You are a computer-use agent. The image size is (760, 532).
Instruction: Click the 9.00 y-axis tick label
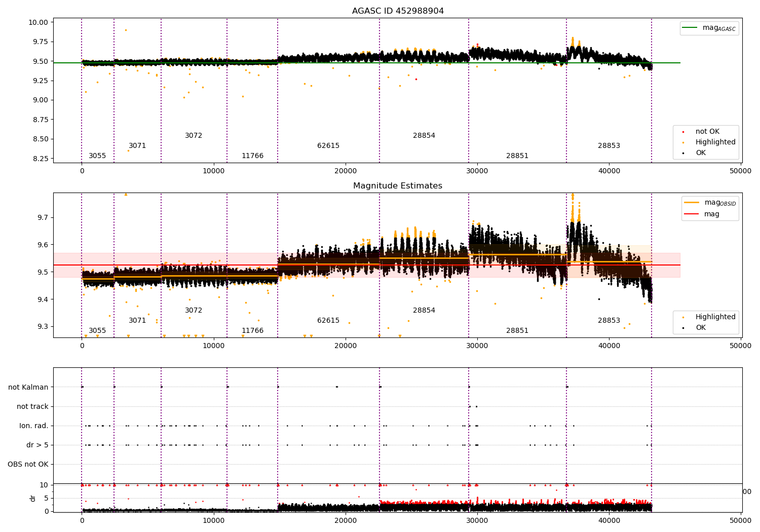[x=40, y=100]
